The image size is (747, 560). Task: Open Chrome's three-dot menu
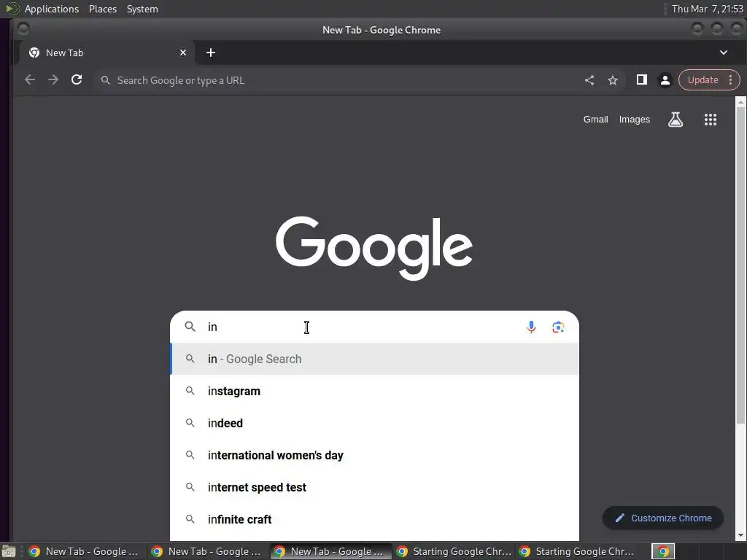(x=730, y=80)
